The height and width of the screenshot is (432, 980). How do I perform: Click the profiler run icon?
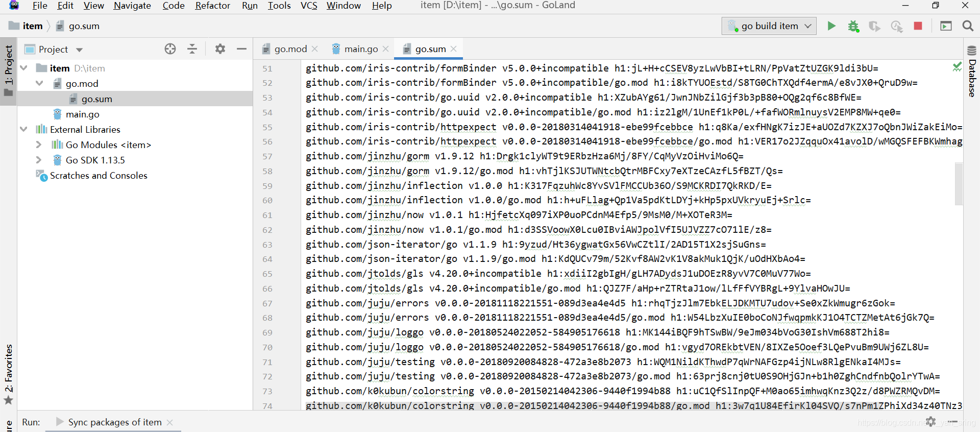pyautogui.click(x=896, y=26)
